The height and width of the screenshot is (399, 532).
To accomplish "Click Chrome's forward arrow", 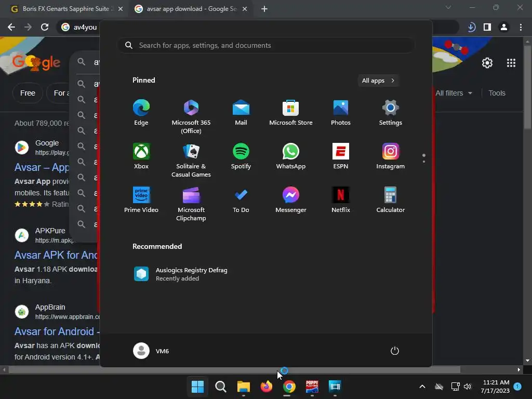I will tap(28, 27).
